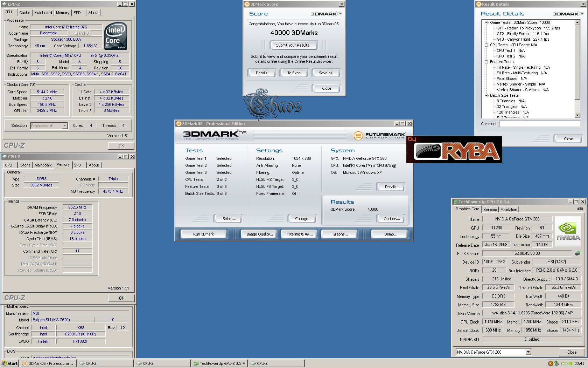Click Close button in the GPU-Z window
The image size is (588, 368).
click(572, 352)
